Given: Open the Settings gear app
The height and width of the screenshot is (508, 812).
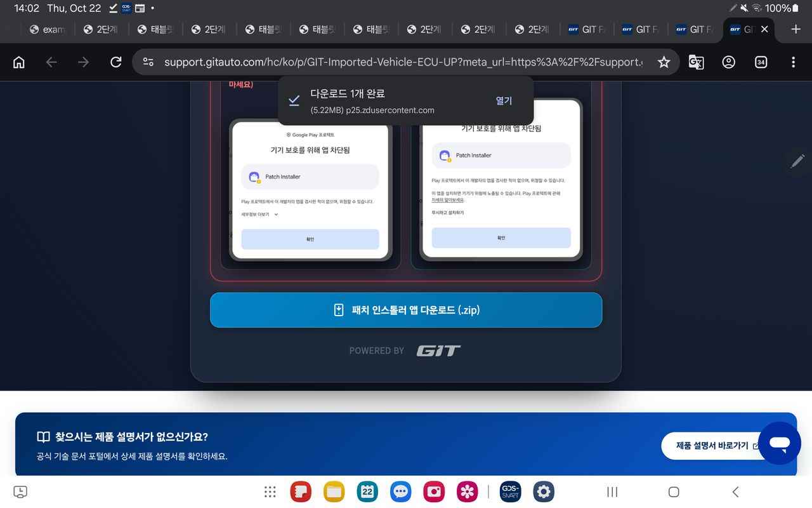Looking at the screenshot, I should coord(544,491).
